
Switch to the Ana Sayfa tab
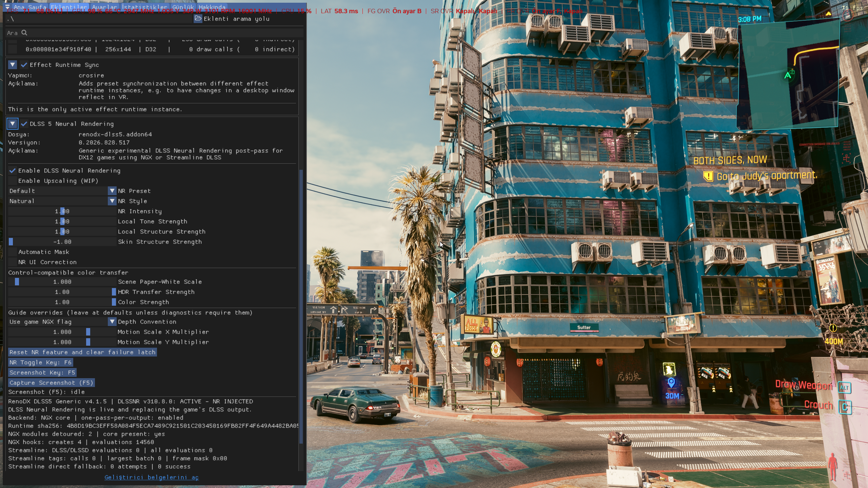[x=30, y=7]
